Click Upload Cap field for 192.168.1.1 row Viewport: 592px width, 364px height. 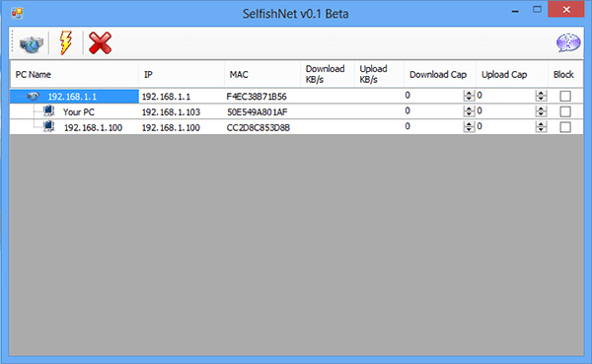click(505, 96)
